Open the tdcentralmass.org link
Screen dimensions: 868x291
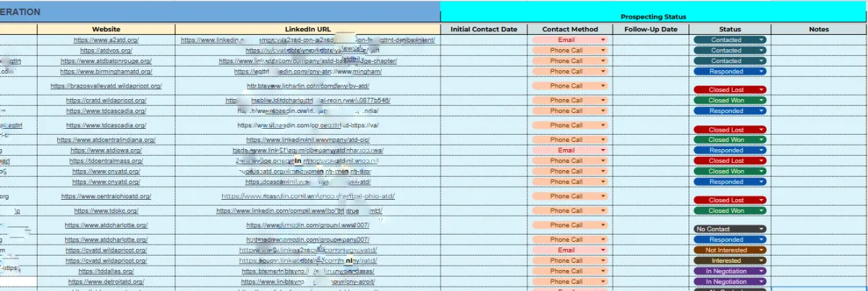click(x=106, y=161)
